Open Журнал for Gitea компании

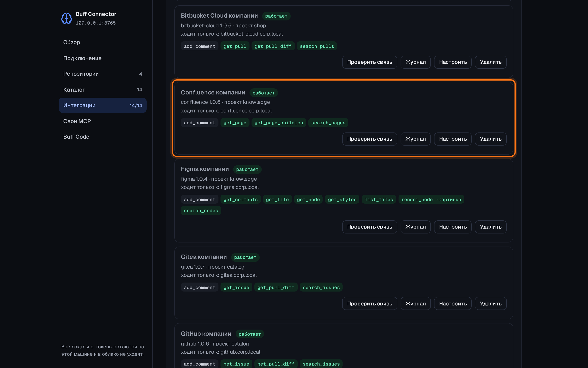click(x=415, y=304)
